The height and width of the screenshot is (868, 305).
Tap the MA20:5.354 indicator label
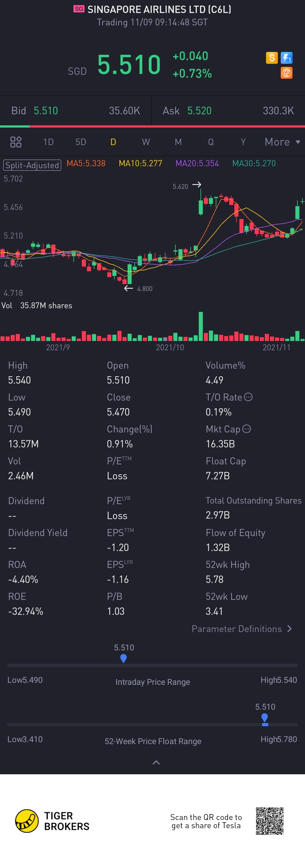pyautogui.click(x=197, y=163)
